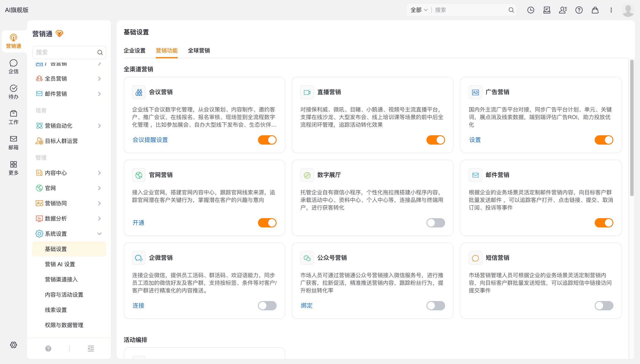Toggle the 邮件营销 card switch
640x364 pixels.
pos(604,223)
